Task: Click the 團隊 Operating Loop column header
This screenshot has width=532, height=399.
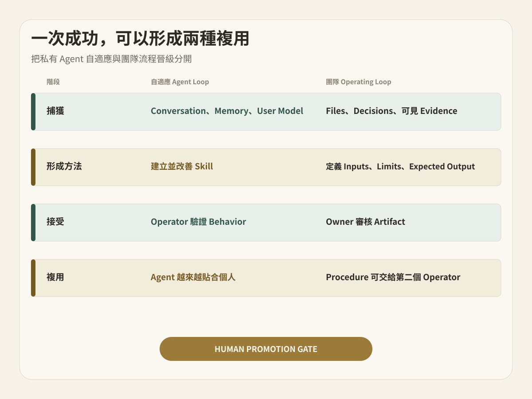Action: tap(358, 82)
